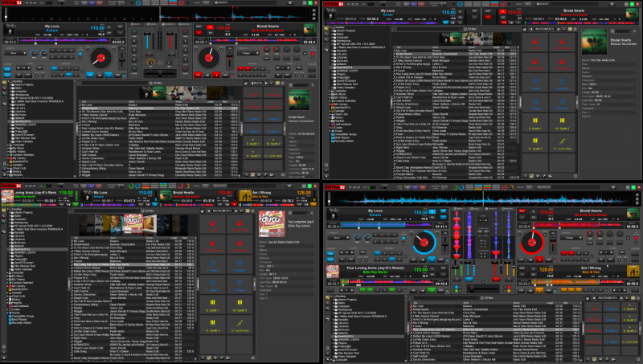The height and width of the screenshot is (364, 643).
Task: Switch to MIXER tab in top-left window
Action: coord(136,24)
